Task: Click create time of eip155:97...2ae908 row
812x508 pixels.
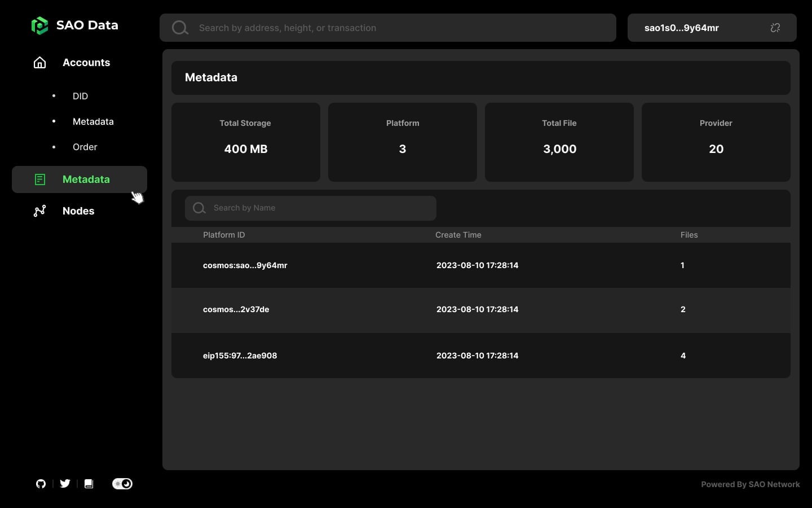Action: pyautogui.click(x=477, y=356)
